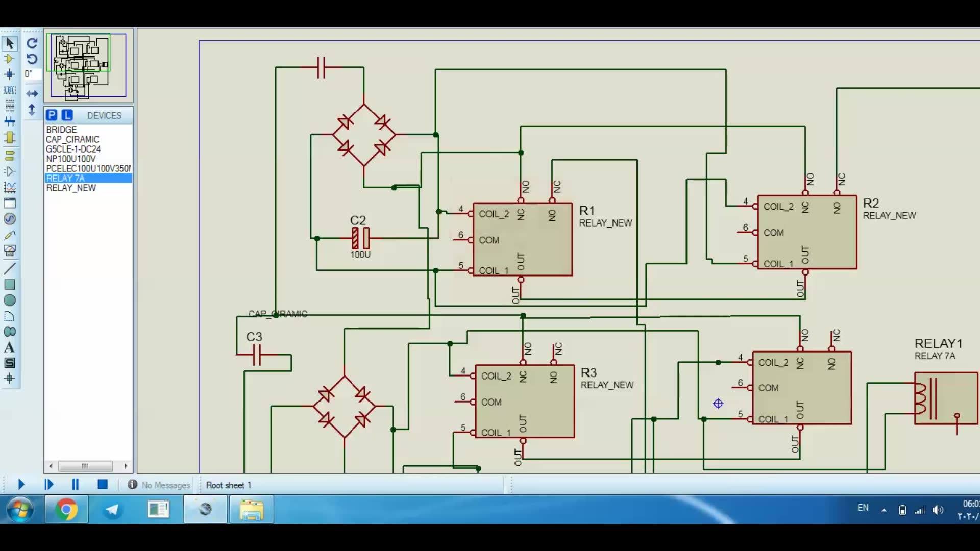Select the Generator mode tool
The height and width of the screenshot is (551, 980).
coord(9,219)
